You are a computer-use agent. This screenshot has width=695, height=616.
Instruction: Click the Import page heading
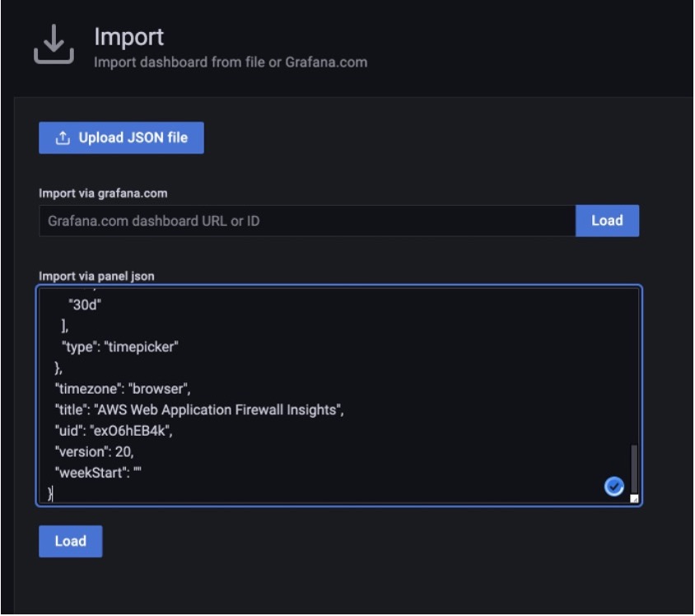(x=128, y=37)
